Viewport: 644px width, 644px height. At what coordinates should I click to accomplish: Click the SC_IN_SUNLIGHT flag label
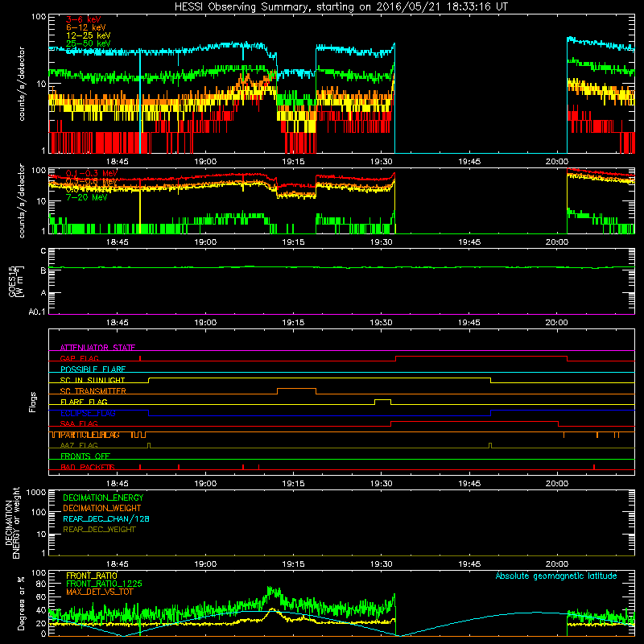[x=93, y=380]
